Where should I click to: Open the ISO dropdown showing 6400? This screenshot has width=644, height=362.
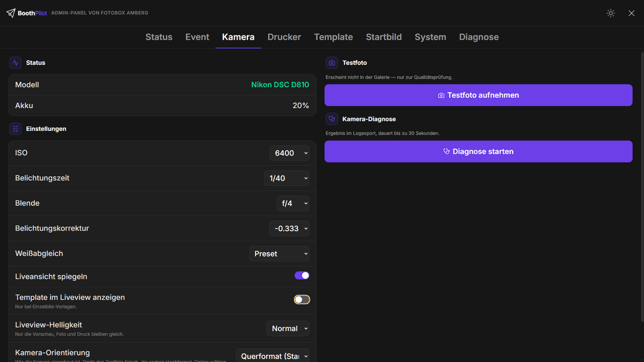pos(289,153)
